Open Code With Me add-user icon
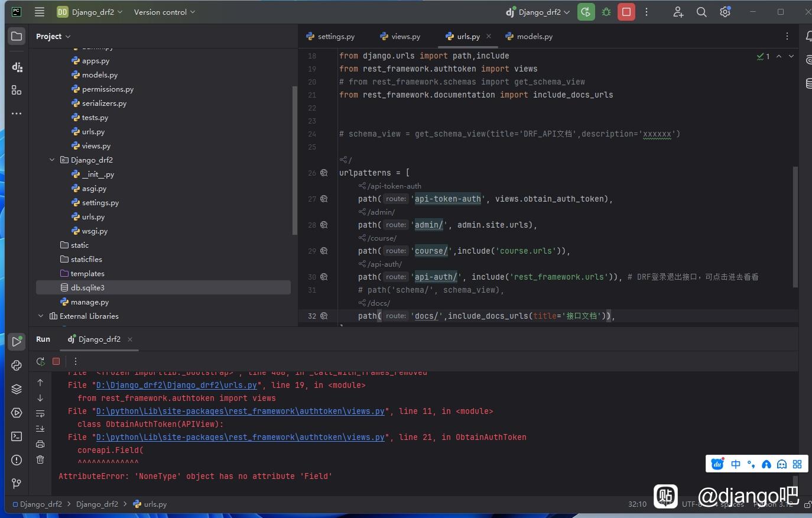Viewport: 812px width, 518px height. click(678, 12)
